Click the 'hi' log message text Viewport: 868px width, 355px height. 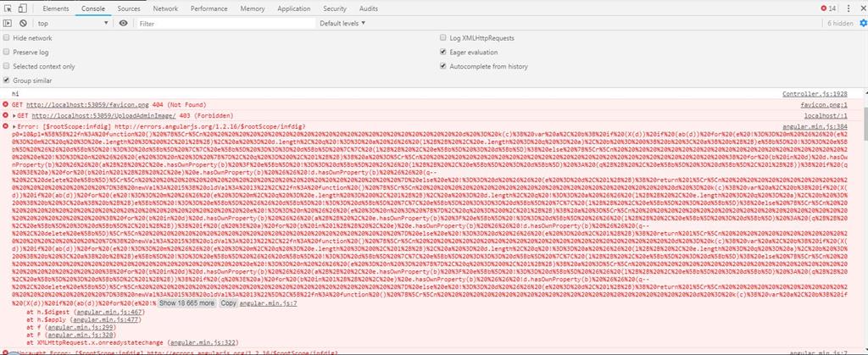coord(15,94)
